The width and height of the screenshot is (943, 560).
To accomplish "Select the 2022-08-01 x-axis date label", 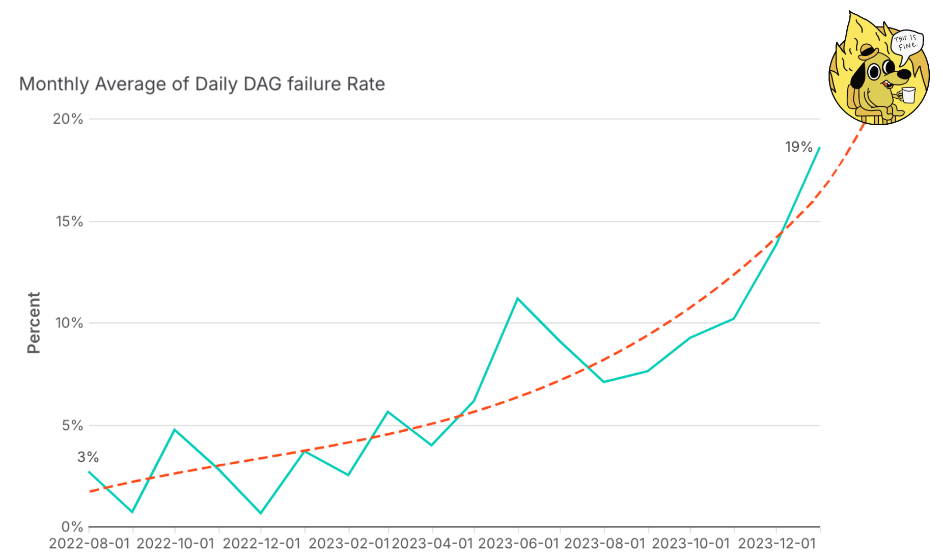I will [90, 544].
